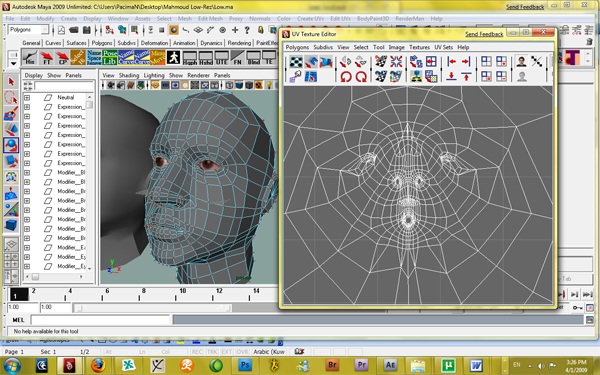This screenshot has width=600, height=375.
Task: Open UV Sets menu in UV Texture Editor
Action: [443, 47]
